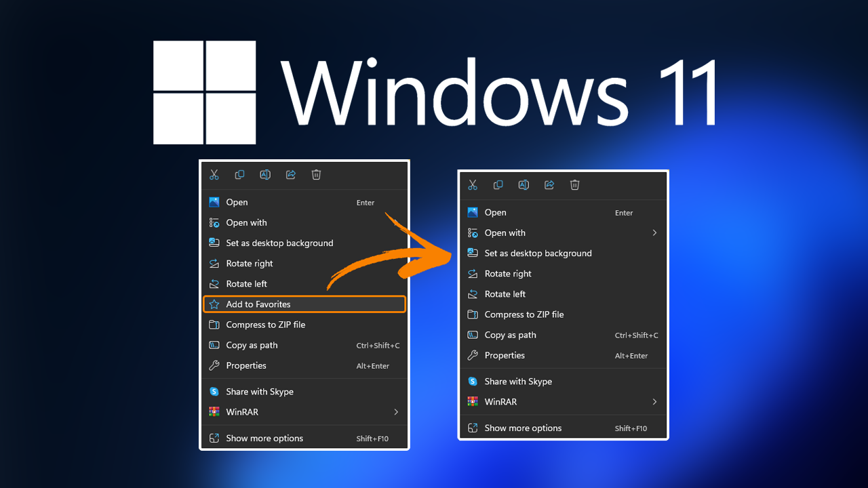
Task: Select Open with in the left context menu
Action: pos(304,222)
